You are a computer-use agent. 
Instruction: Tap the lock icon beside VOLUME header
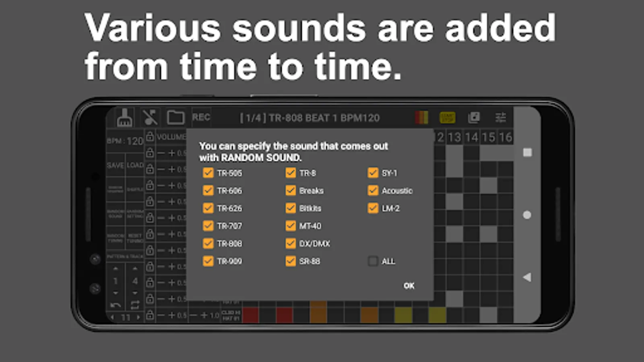[x=150, y=137]
